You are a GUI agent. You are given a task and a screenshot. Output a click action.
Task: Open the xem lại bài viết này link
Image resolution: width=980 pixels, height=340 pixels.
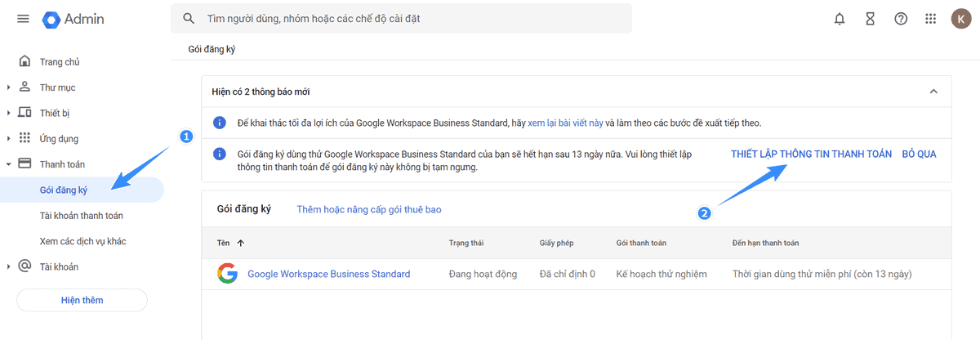click(566, 123)
